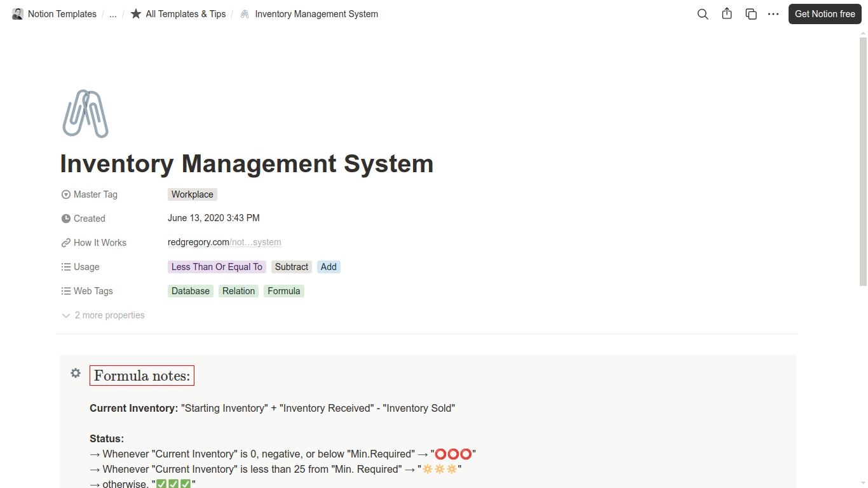This screenshot has width=868, height=488.
Task: Click the Master Tag property label
Action: [x=95, y=194]
